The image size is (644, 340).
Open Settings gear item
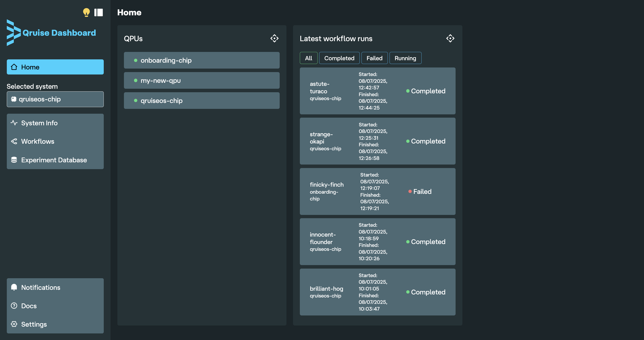[34, 324]
